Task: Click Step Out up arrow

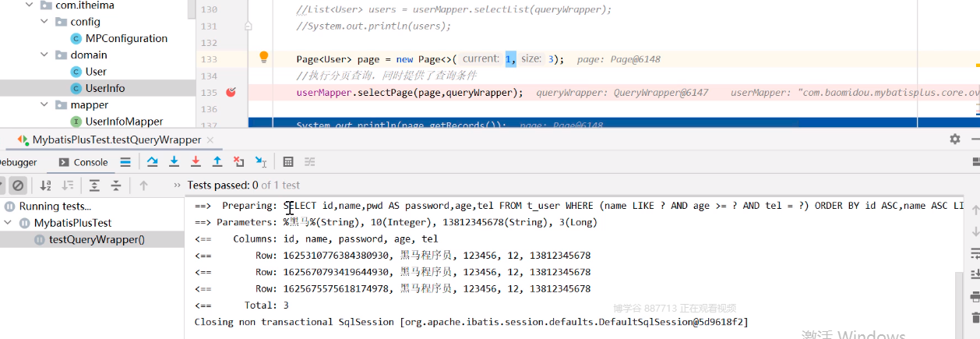Action: click(x=217, y=162)
